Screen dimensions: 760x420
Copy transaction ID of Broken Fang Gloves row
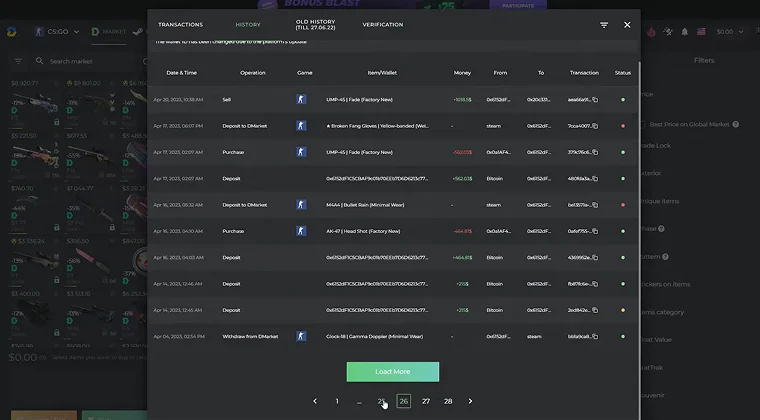595,126
